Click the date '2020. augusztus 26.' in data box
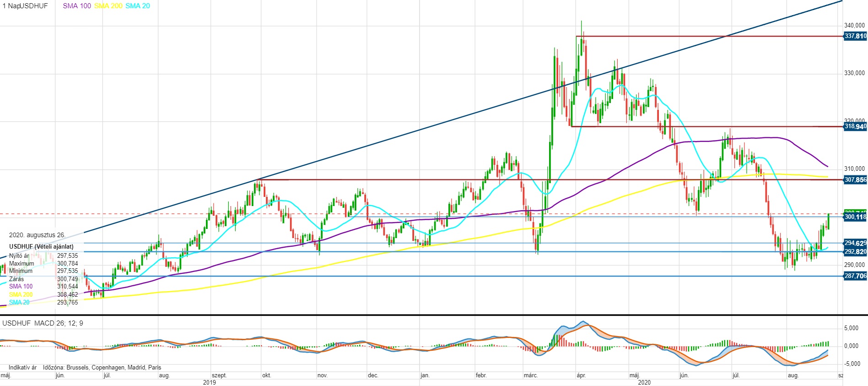Image resolution: width=868 pixels, height=386 pixels. click(x=37, y=235)
